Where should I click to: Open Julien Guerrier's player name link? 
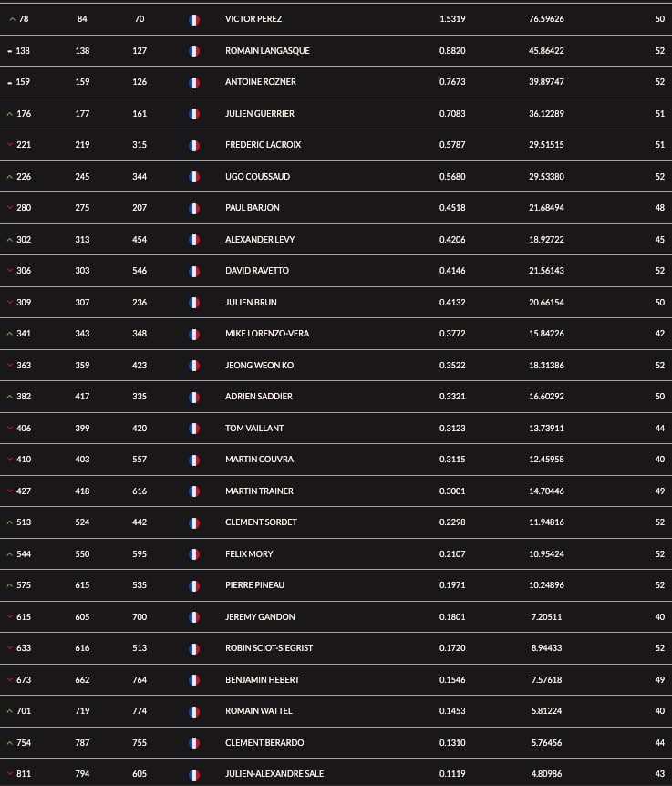click(260, 114)
